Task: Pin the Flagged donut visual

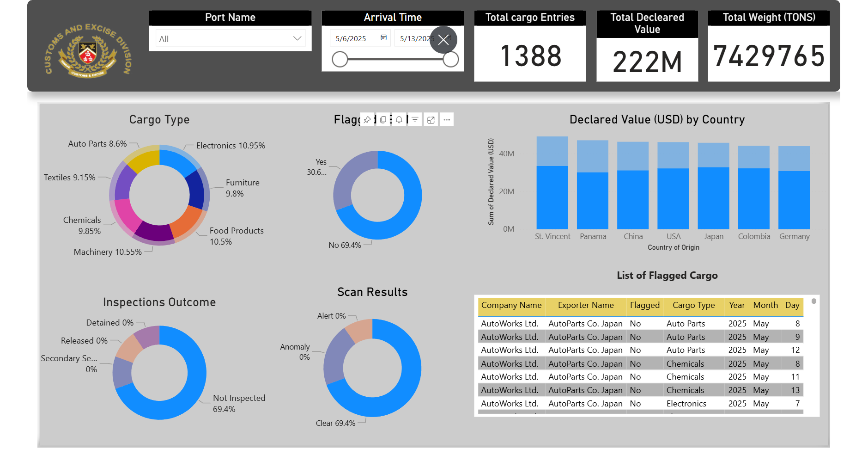Action: tap(367, 120)
